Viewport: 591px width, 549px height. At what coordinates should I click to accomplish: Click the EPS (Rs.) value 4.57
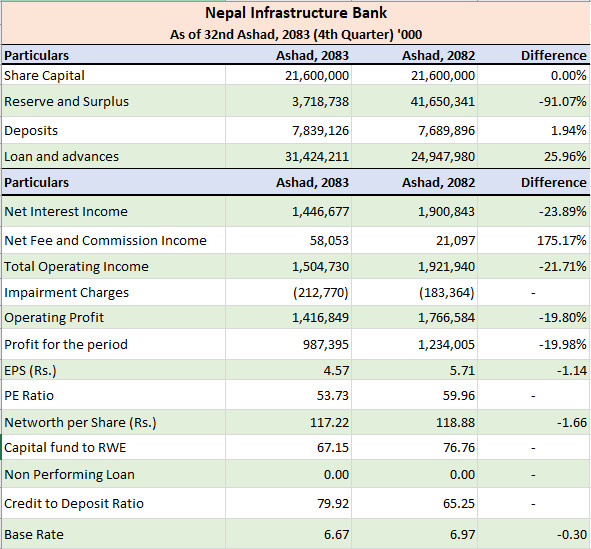[x=336, y=371]
